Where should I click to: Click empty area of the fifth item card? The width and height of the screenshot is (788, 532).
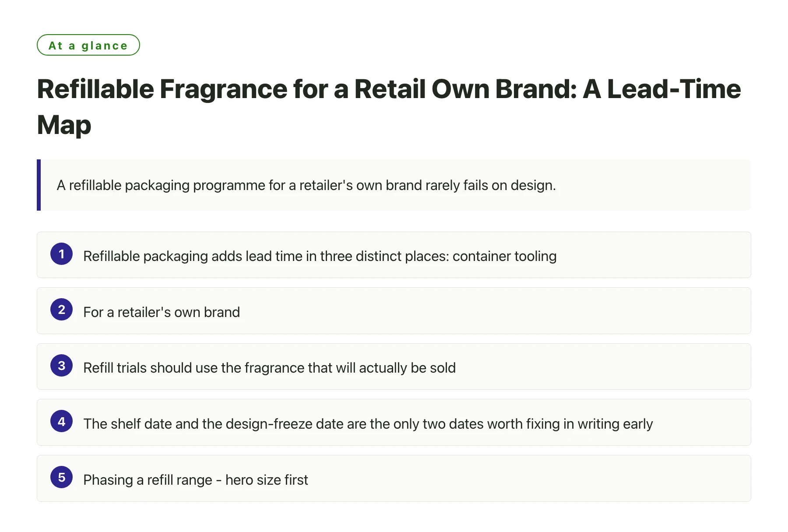coord(525,479)
